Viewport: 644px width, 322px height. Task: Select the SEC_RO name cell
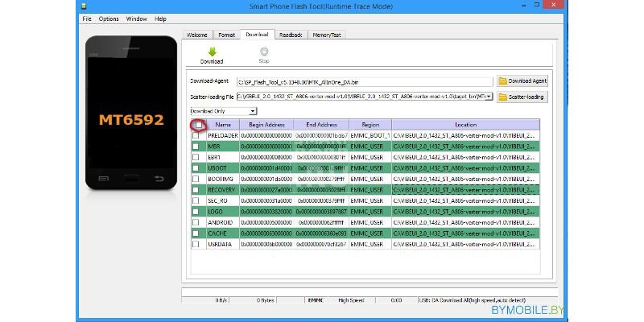coord(223,200)
